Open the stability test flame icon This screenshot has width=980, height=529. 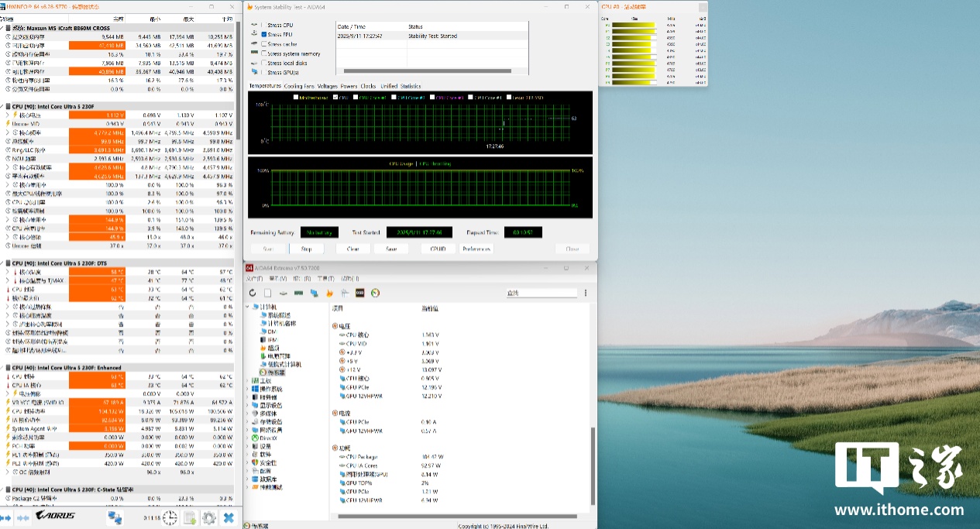point(329,293)
